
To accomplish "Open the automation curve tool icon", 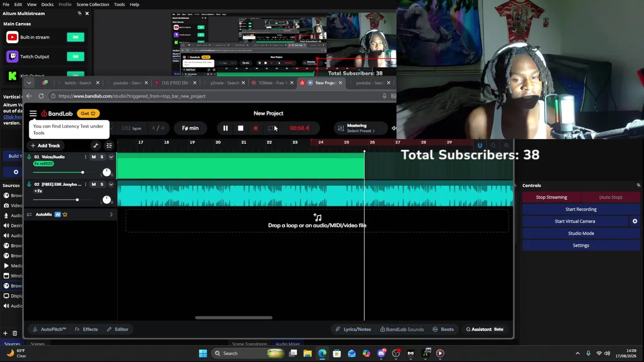I will tap(96, 146).
